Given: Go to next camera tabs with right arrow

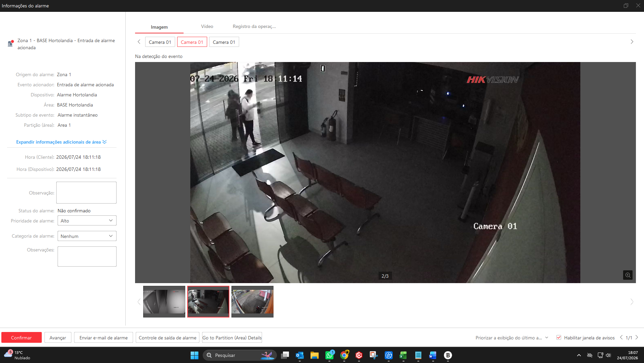Looking at the screenshot, I should (632, 42).
